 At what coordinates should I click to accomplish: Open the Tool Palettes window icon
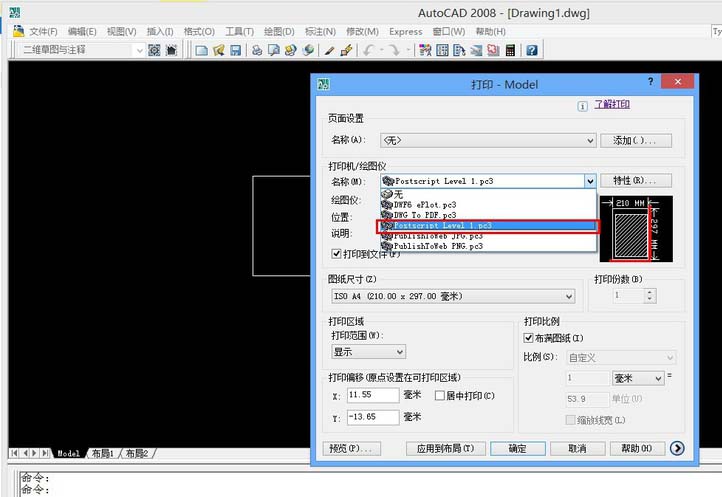click(x=459, y=50)
